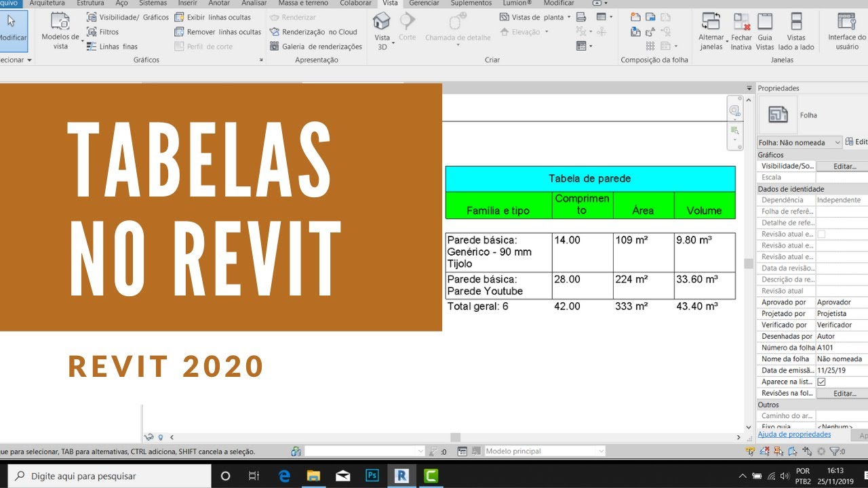The height and width of the screenshot is (488, 868).
Task: Open Camtasia from the taskbar
Action: (431, 476)
